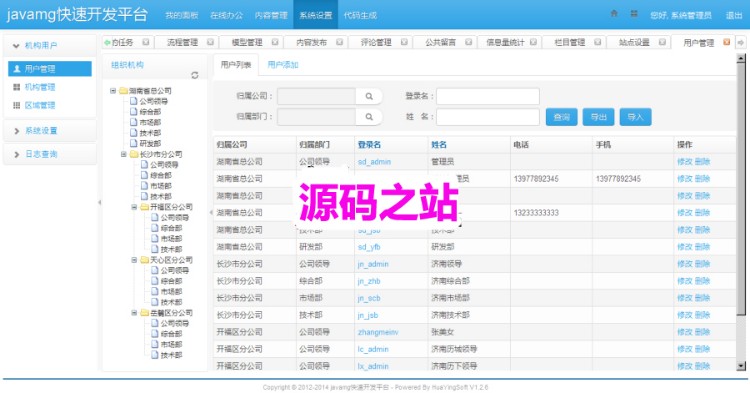Switch to the 栏目管理 tab

(x=570, y=42)
